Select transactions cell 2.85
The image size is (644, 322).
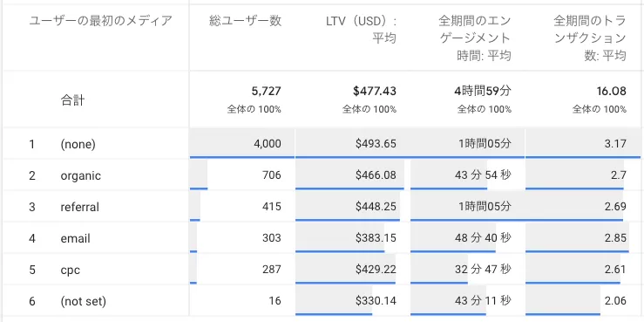[x=615, y=237]
